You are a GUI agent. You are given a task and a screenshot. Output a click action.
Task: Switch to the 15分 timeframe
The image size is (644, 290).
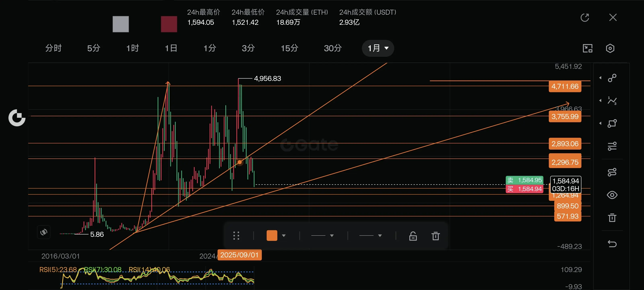(x=290, y=48)
